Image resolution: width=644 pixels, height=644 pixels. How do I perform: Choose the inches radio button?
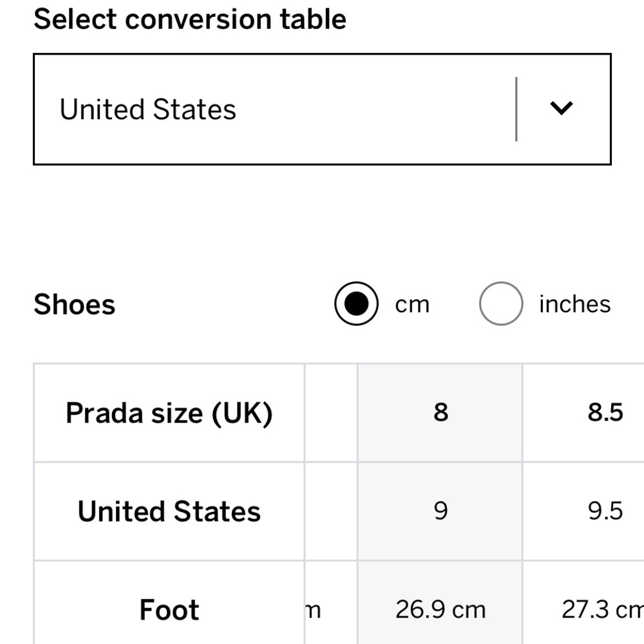(500, 303)
